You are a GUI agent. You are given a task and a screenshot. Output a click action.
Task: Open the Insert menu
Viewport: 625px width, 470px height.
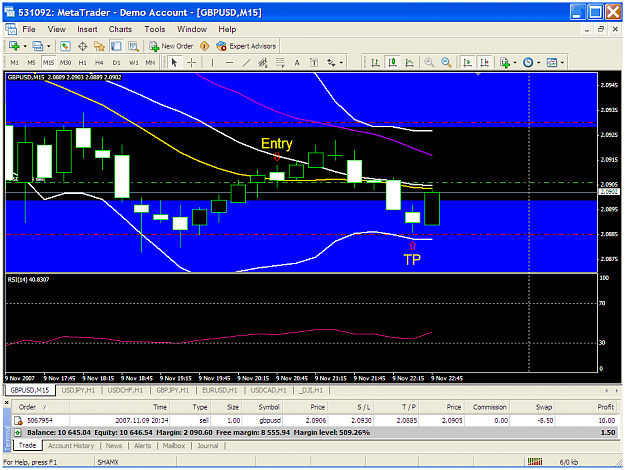(87, 29)
